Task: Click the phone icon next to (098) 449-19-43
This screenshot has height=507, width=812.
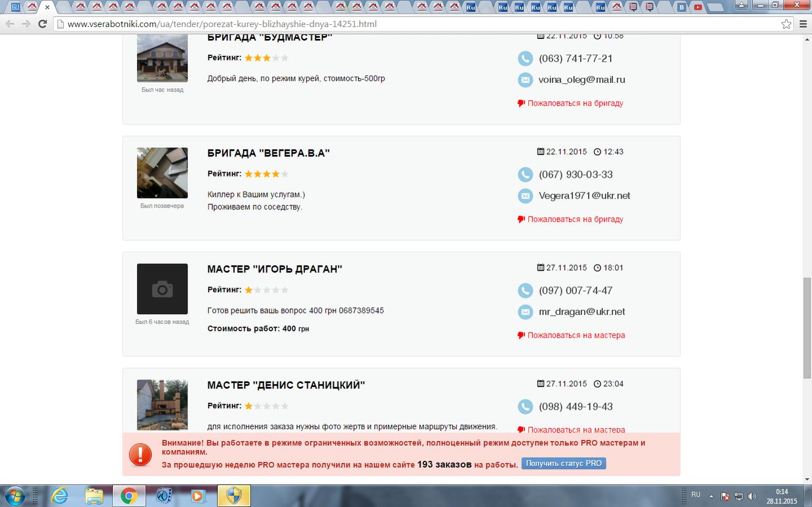Action: [x=525, y=407]
